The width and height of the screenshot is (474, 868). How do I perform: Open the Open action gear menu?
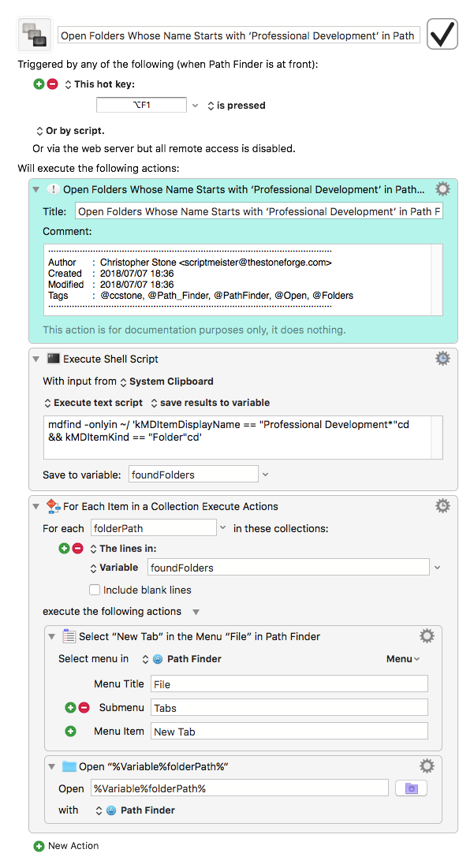pos(427,766)
